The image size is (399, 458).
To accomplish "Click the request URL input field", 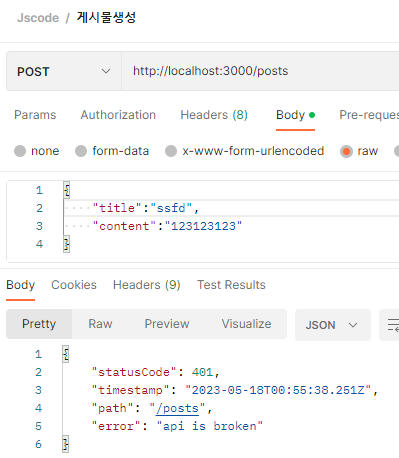I will pos(260,71).
